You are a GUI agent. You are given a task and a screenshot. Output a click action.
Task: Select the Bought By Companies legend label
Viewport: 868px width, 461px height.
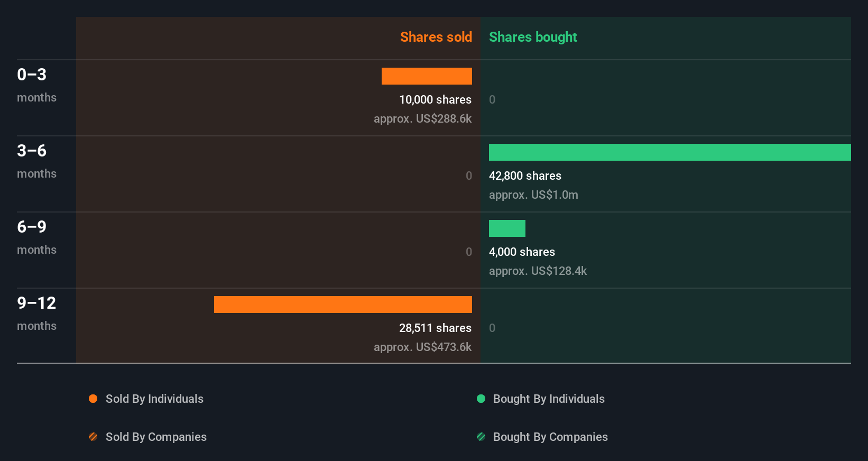(550, 437)
